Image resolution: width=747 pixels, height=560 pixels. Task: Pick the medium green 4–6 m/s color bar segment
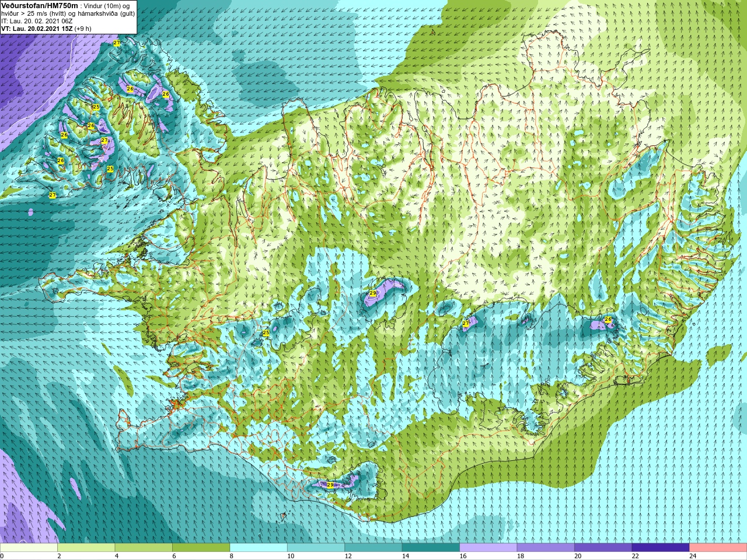tap(144, 548)
